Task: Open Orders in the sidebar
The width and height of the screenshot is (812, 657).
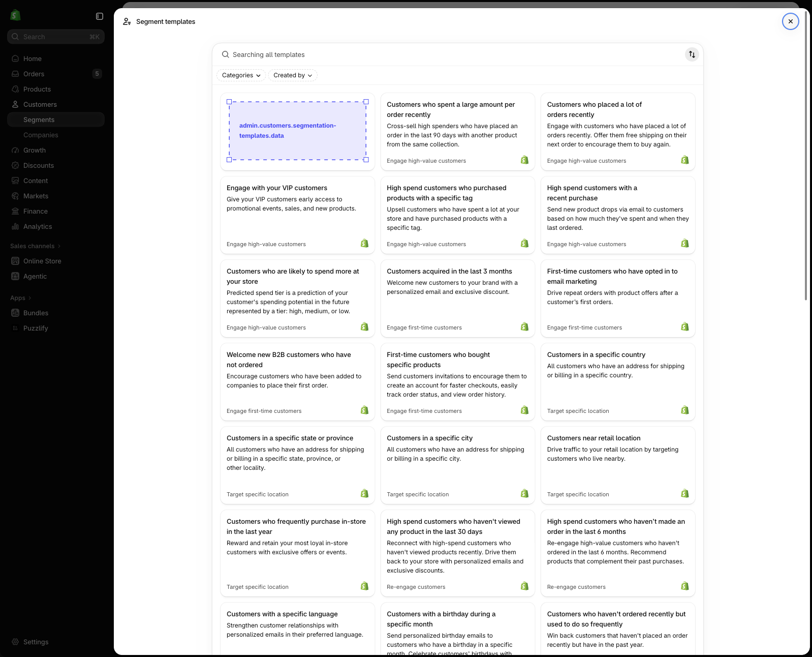Action: (x=56, y=74)
